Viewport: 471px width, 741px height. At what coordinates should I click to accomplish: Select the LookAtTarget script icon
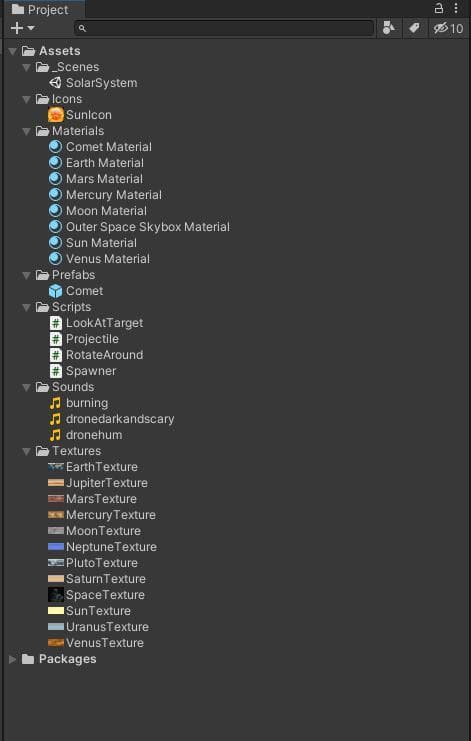pyautogui.click(x=56, y=323)
